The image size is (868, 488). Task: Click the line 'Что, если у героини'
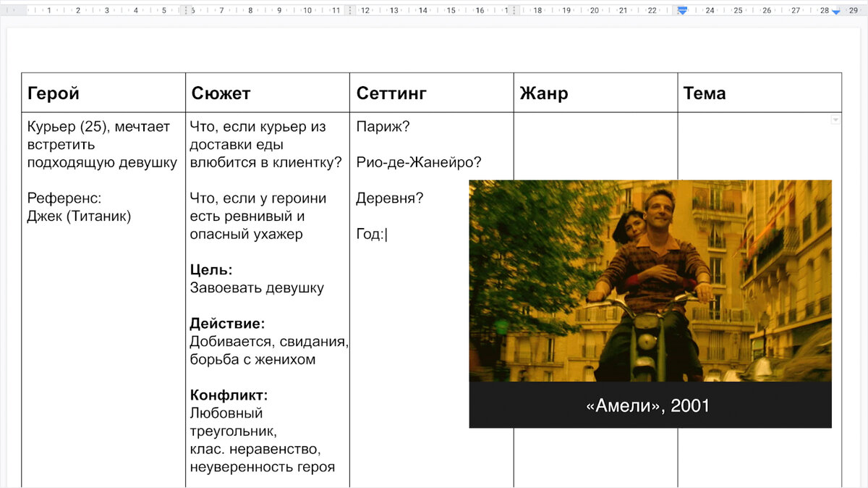pos(258,198)
